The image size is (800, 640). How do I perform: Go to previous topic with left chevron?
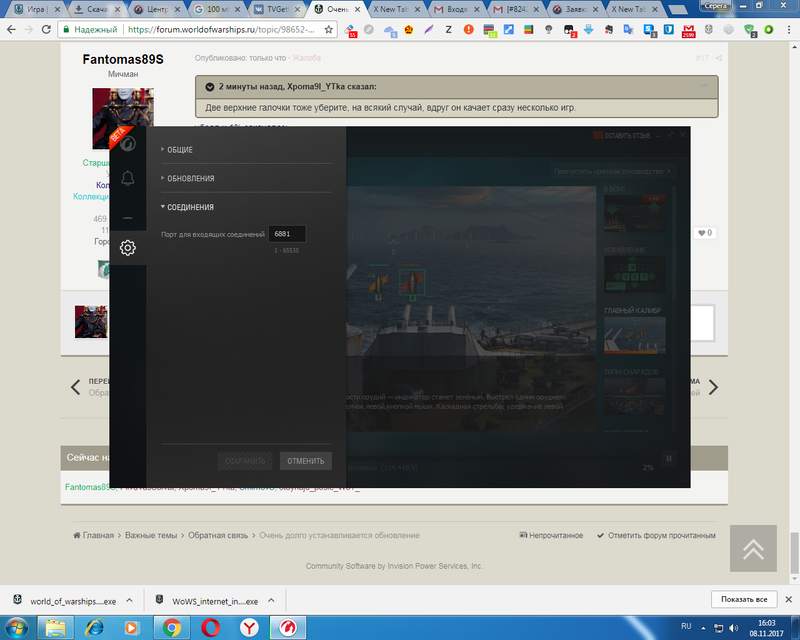pyautogui.click(x=76, y=387)
